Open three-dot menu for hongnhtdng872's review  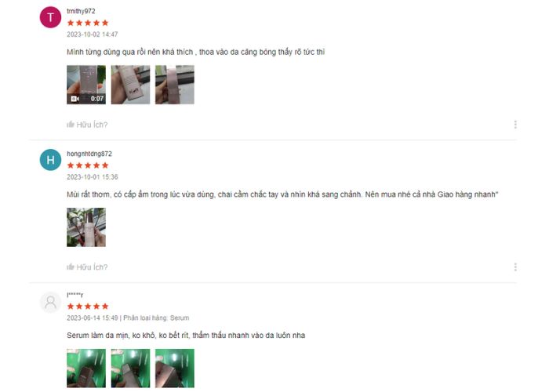515,267
